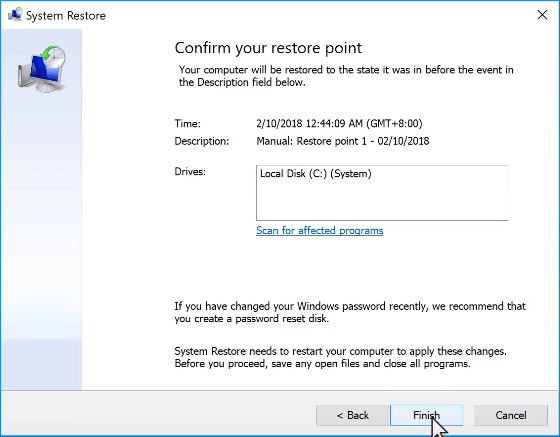The width and height of the screenshot is (560, 437).
Task: Click the Time: field label
Action: 188,124
